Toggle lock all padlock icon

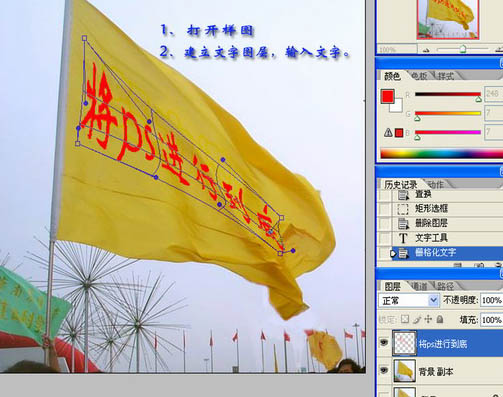coord(440,319)
